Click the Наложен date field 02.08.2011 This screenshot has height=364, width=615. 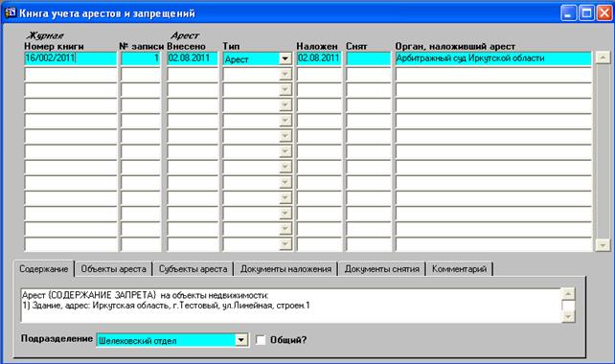click(319, 58)
